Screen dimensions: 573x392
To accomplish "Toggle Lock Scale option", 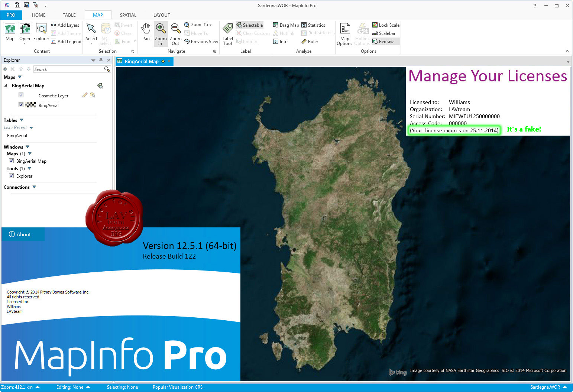I will click(386, 25).
